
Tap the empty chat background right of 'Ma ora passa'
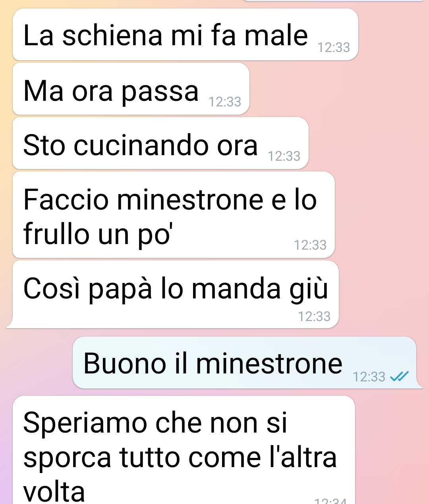click(338, 89)
